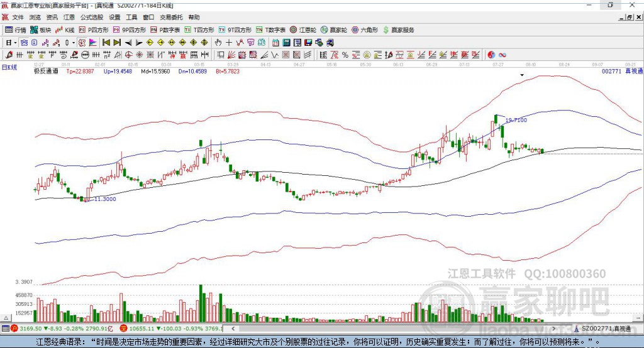Open the 帮助 menu

click(194, 17)
